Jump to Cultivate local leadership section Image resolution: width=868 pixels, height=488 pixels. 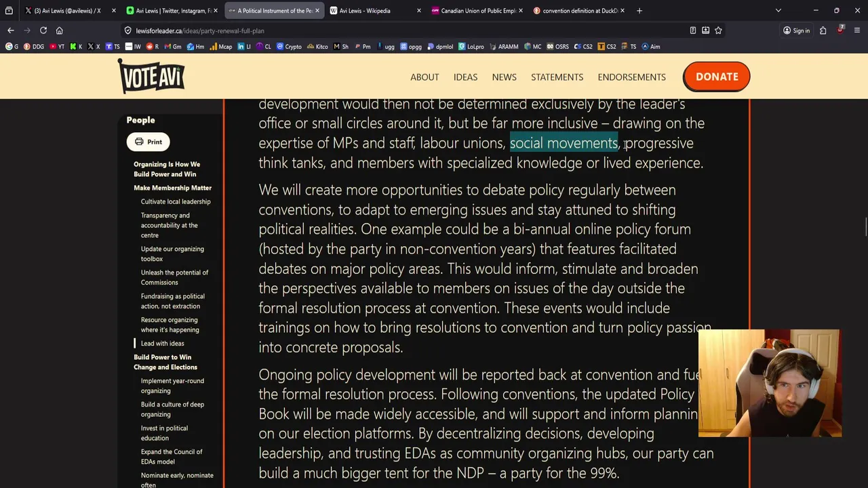tap(176, 201)
